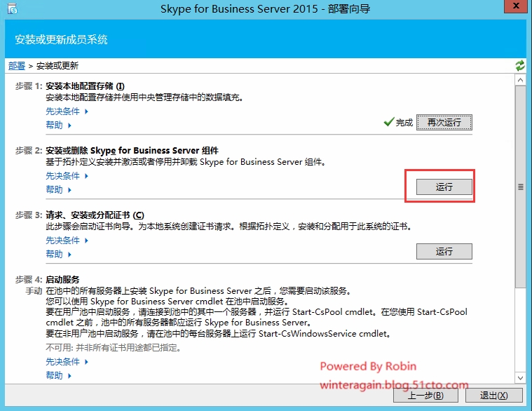
Task: Expand 帮助 under step 1
Action: pos(58,126)
